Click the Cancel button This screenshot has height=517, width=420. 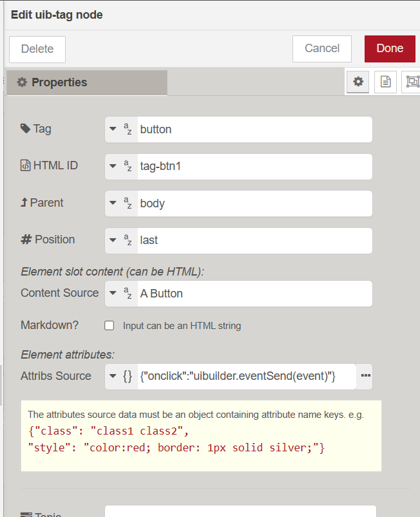(321, 48)
